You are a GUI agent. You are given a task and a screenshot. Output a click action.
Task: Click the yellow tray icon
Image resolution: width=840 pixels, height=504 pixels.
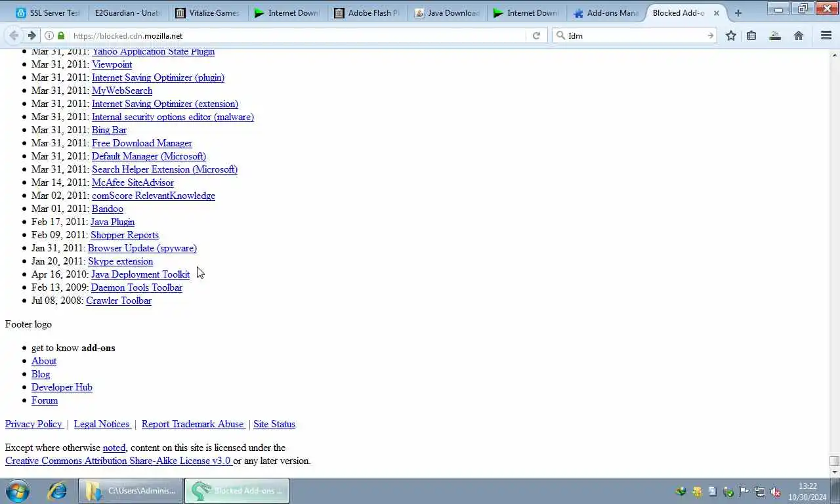click(x=696, y=492)
